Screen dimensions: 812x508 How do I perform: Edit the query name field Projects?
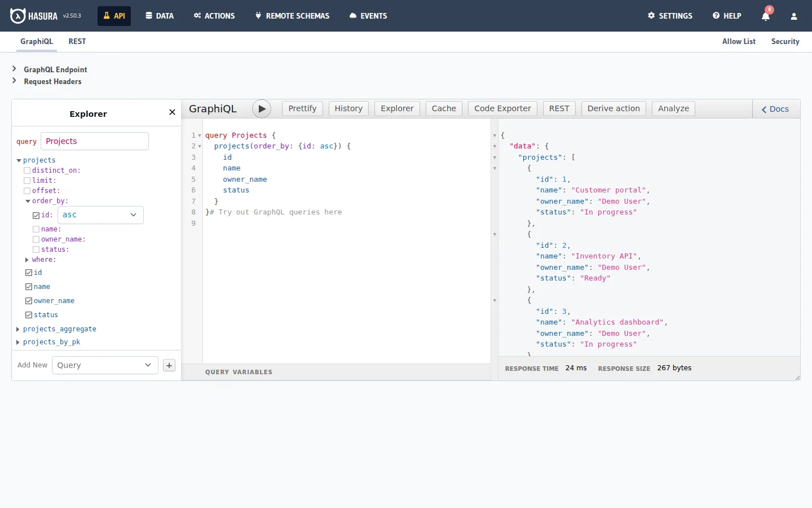[x=95, y=141]
